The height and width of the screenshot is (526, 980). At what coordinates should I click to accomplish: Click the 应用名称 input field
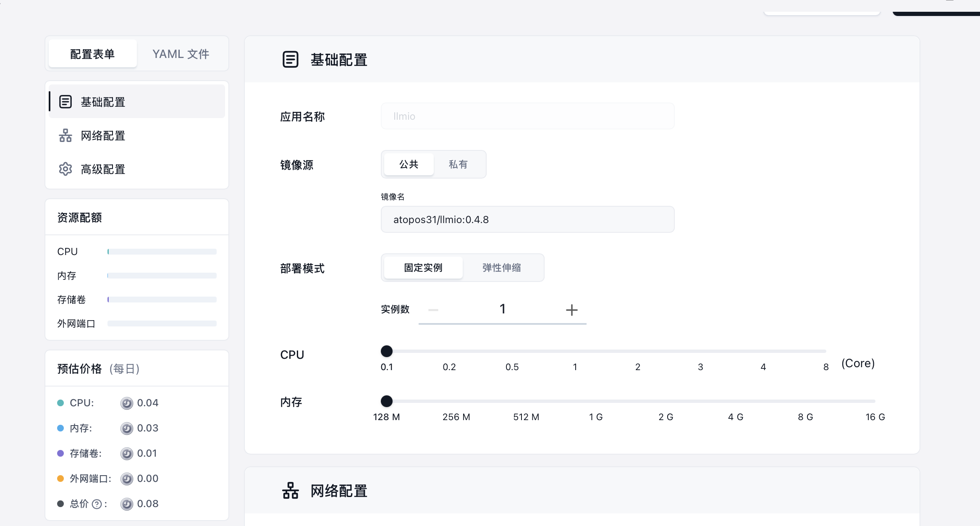[527, 116]
